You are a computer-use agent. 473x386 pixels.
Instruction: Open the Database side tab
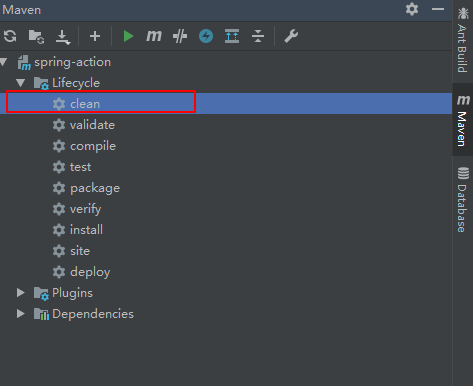[x=462, y=199]
